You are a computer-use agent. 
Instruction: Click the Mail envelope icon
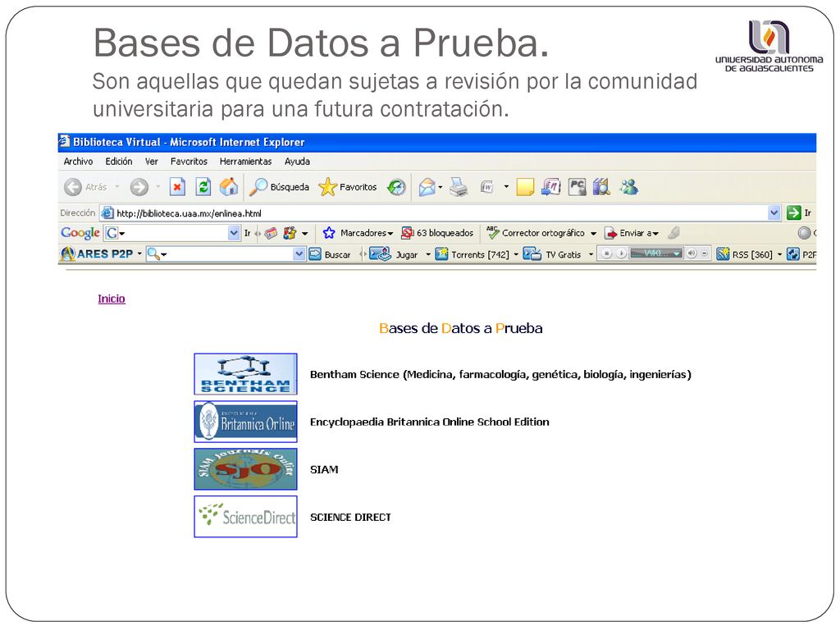click(x=427, y=187)
